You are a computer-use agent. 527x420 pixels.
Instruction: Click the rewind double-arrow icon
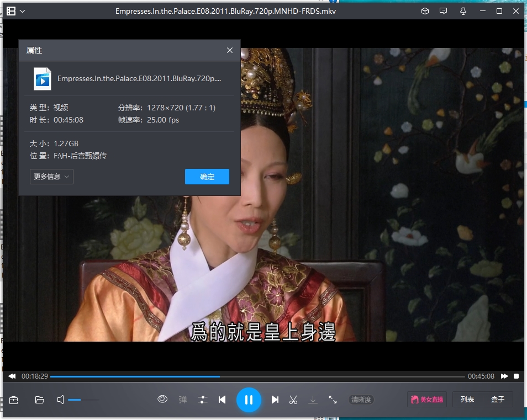click(12, 376)
